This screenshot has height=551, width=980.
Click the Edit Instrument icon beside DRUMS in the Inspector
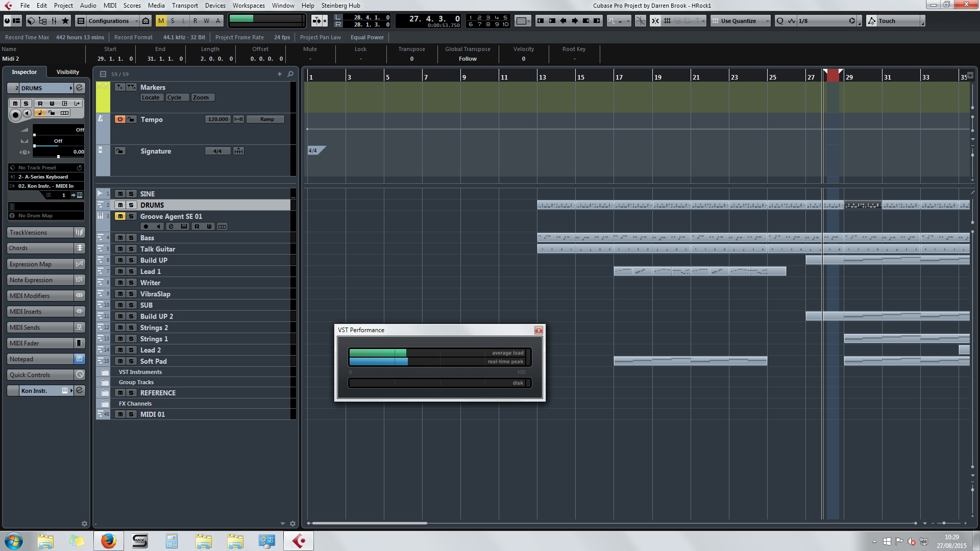[x=80, y=88]
